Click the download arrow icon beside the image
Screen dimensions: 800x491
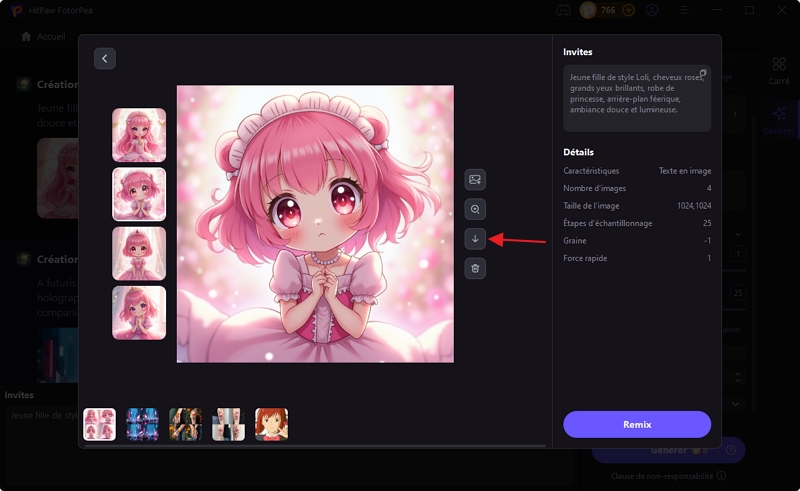pos(475,239)
